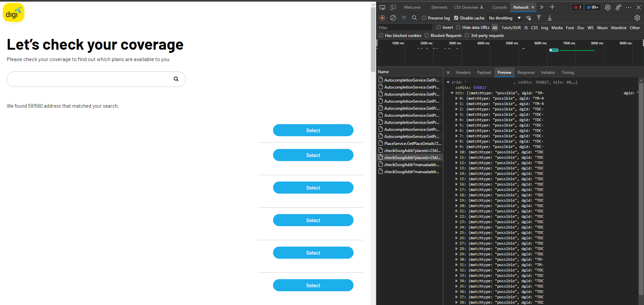Expand hit item 20
Viewport: 644px width, 305px height.
[457, 206]
